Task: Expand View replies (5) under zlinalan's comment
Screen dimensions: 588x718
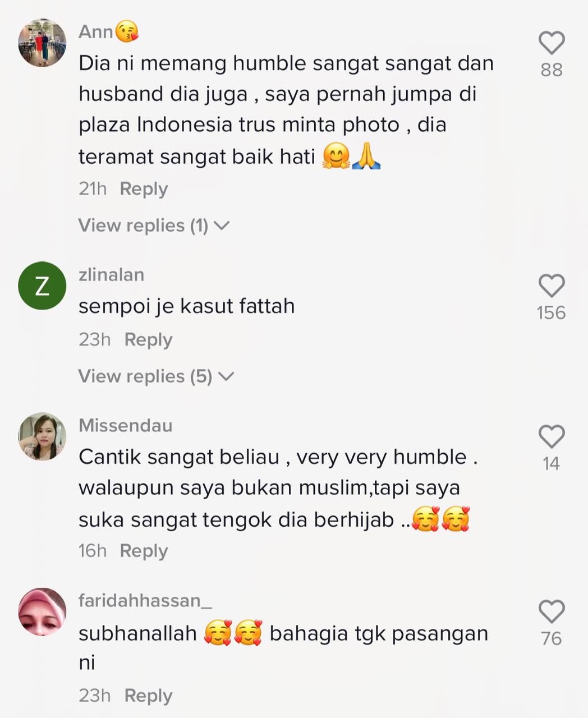Action: coord(156,376)
